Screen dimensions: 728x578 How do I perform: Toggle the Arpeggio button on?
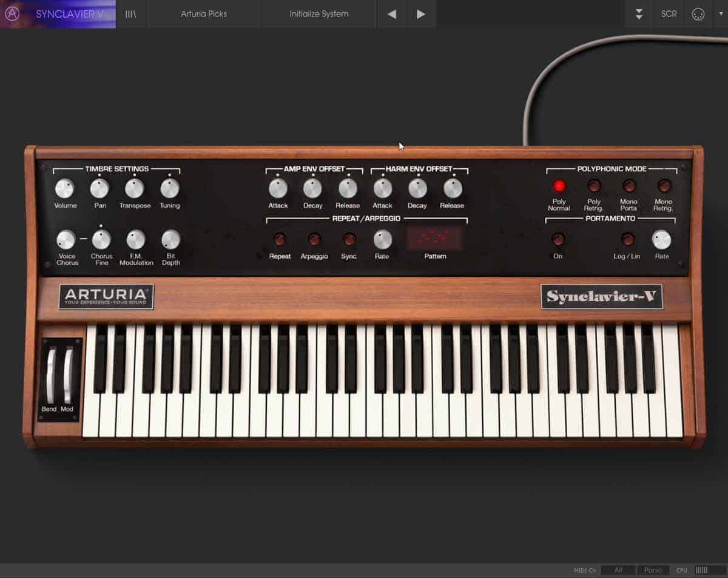coord(314,239)
